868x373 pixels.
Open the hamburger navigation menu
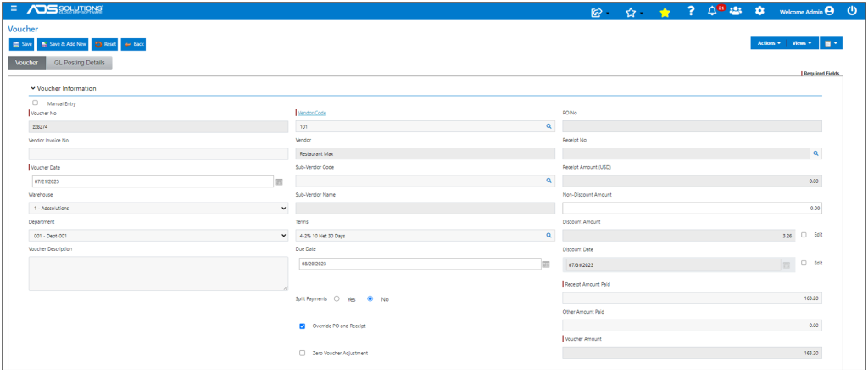pos(14,8)
